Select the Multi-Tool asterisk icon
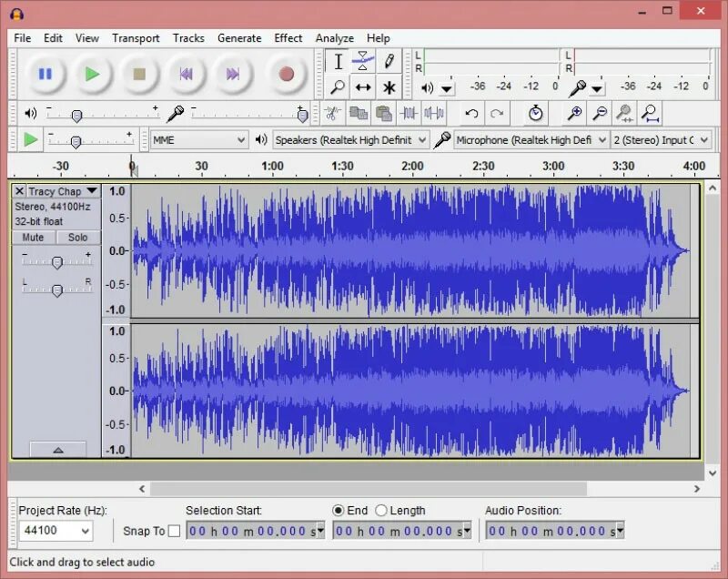This screenshot has width=728, height=579. point(389,87)
